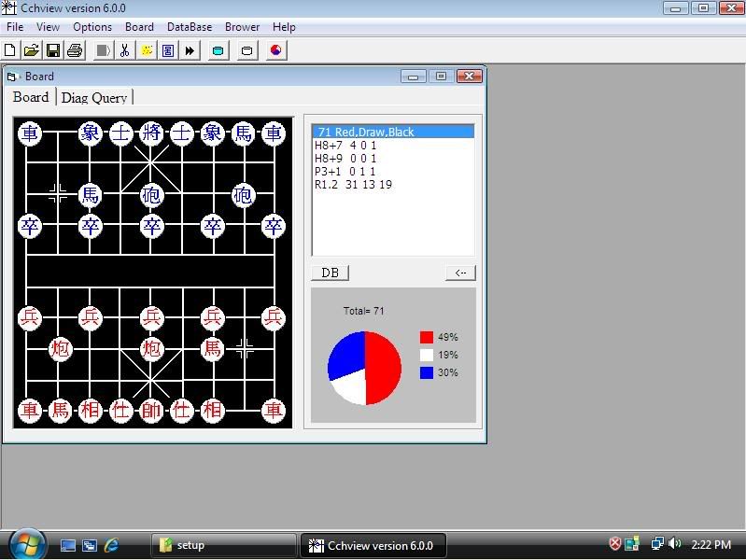Click the win/draw/loss pie chart

click(x=364, y=369)
